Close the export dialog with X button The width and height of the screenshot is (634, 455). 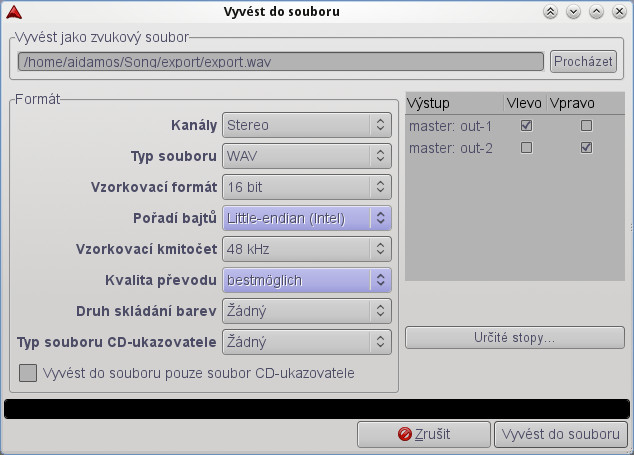(x=619, y=12)
